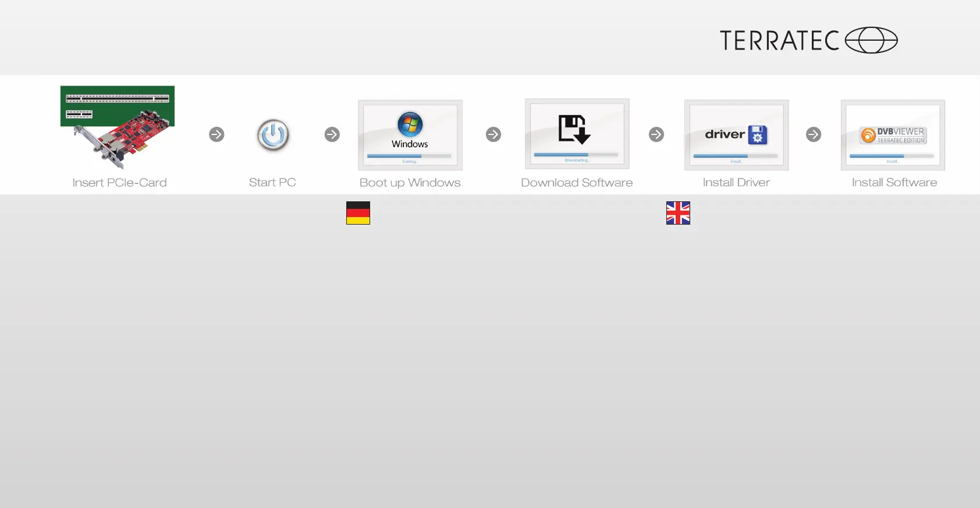
Task: Click arrow between Start PC and Windows
Action: [x=332, y=134]
